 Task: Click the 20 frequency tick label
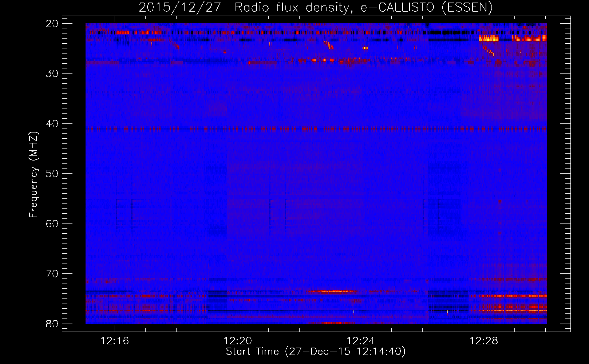pos(52,24)
